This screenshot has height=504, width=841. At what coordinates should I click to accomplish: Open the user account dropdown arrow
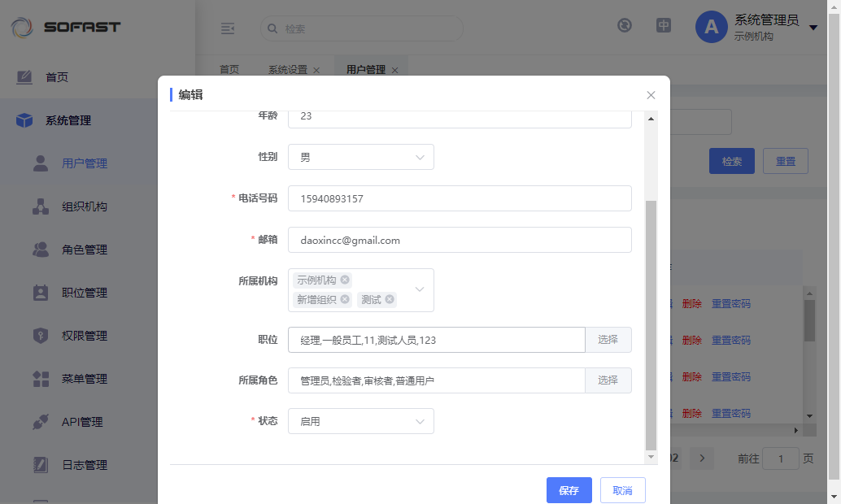[813, 28]
